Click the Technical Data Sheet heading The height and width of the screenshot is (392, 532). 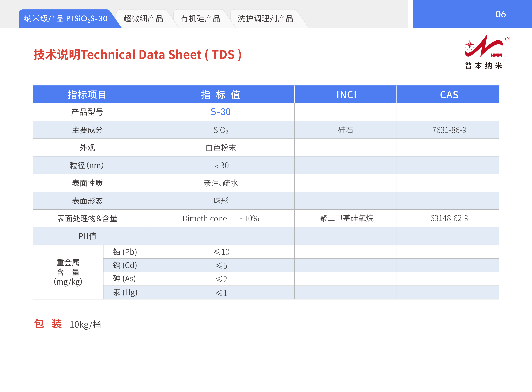[137, 55]
